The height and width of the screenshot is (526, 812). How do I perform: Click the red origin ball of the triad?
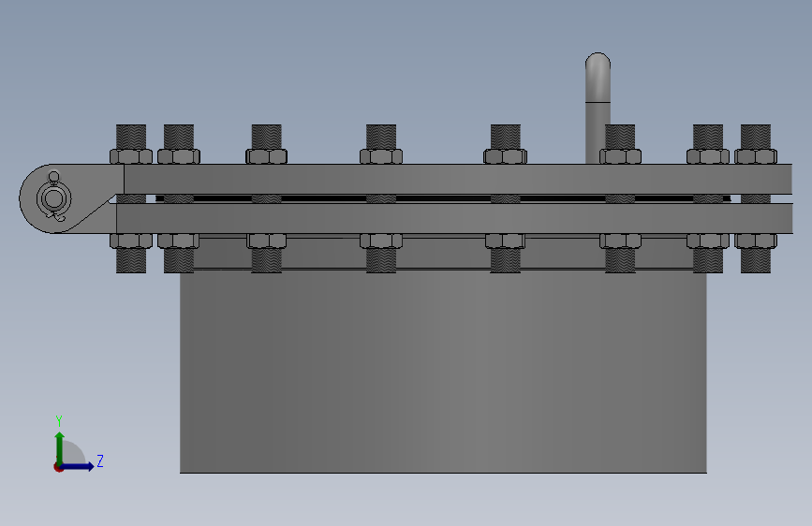(58, 467)
